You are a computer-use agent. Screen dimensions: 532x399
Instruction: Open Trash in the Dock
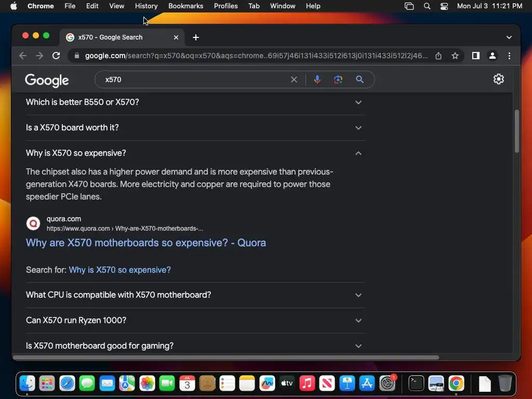point(505,383)
